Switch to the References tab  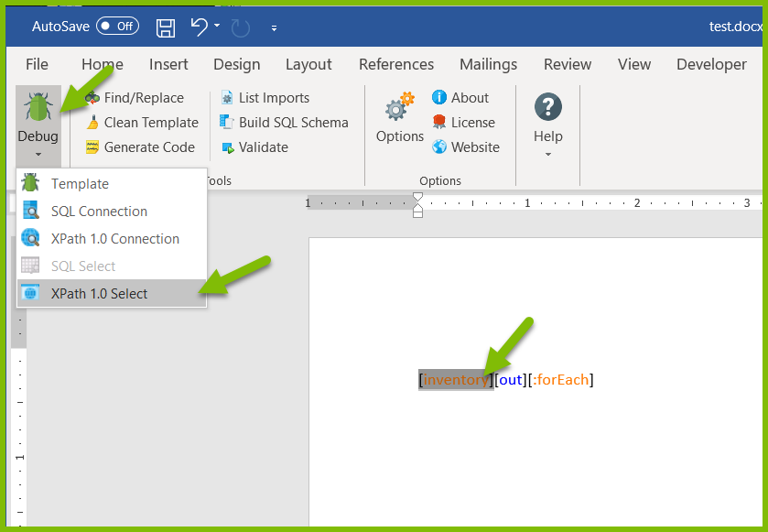tap(396, 64)
